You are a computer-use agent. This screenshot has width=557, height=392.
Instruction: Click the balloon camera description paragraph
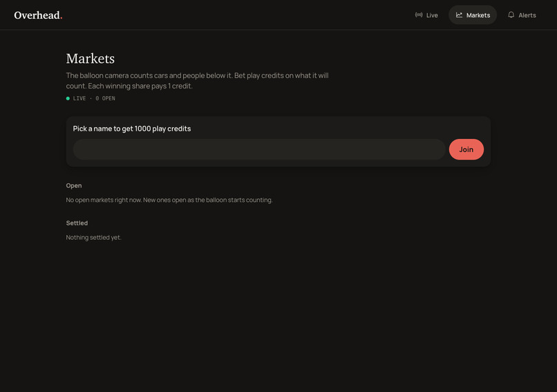(x=197, y=81)
